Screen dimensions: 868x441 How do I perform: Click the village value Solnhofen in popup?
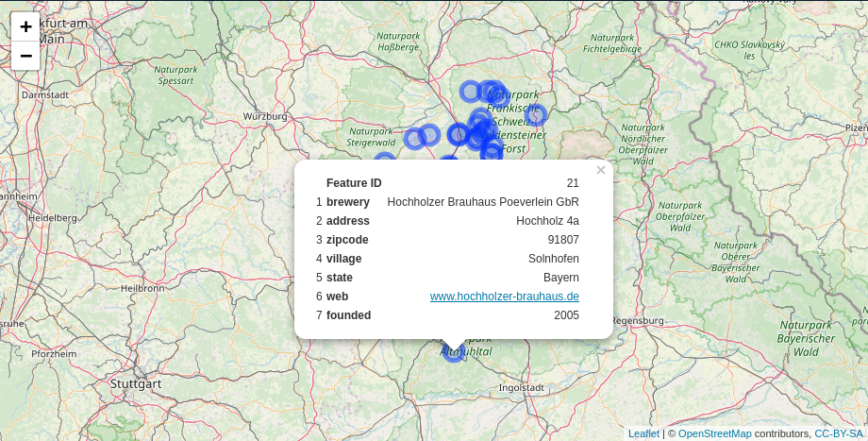click(553, 259)
